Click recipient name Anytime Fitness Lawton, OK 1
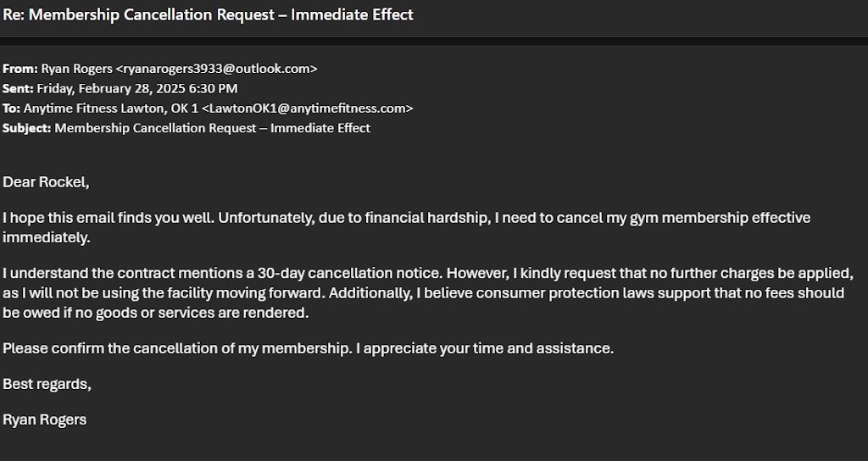This screenshot has width=868, height=461. pos(110,108)
